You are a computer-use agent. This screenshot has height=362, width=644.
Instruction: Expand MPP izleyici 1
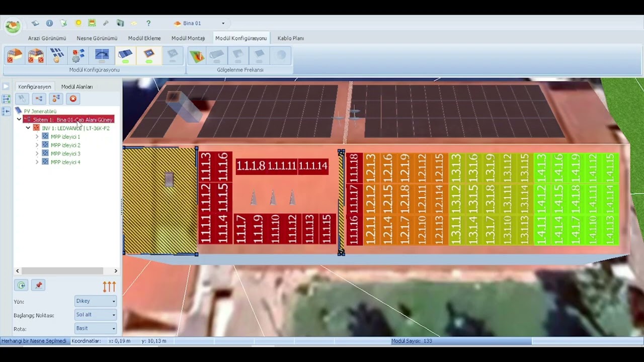pos(37,137)
